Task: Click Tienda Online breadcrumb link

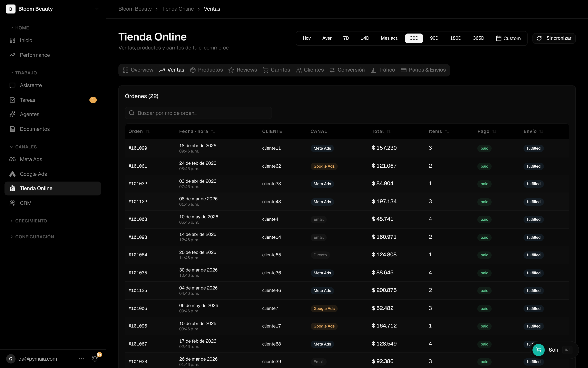Action: point(178,9)
